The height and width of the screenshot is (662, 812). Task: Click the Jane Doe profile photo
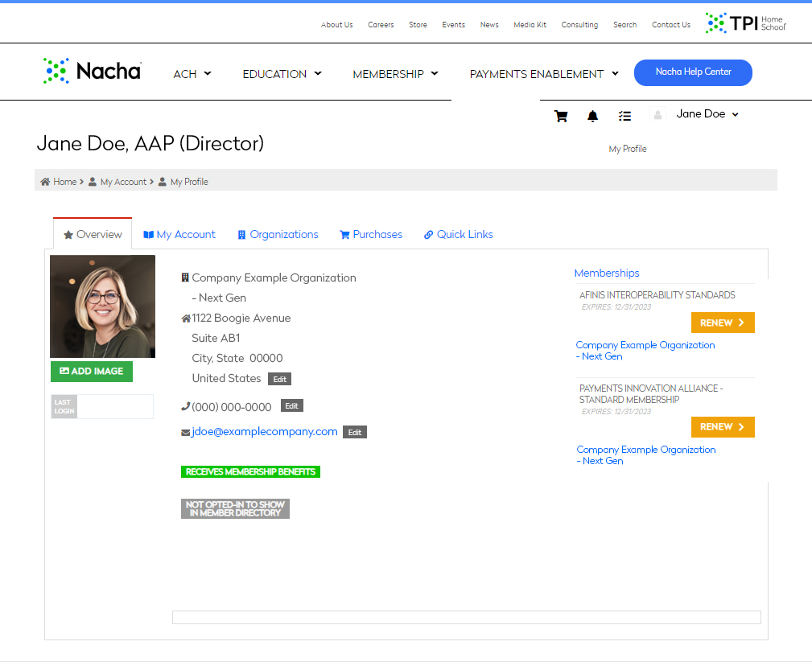[102, 306]
